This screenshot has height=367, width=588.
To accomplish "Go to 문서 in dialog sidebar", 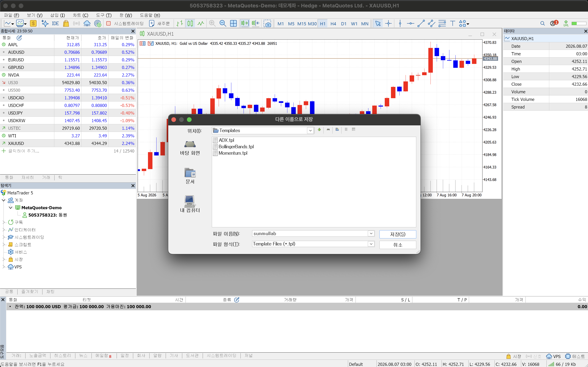I will click(190, 176).
